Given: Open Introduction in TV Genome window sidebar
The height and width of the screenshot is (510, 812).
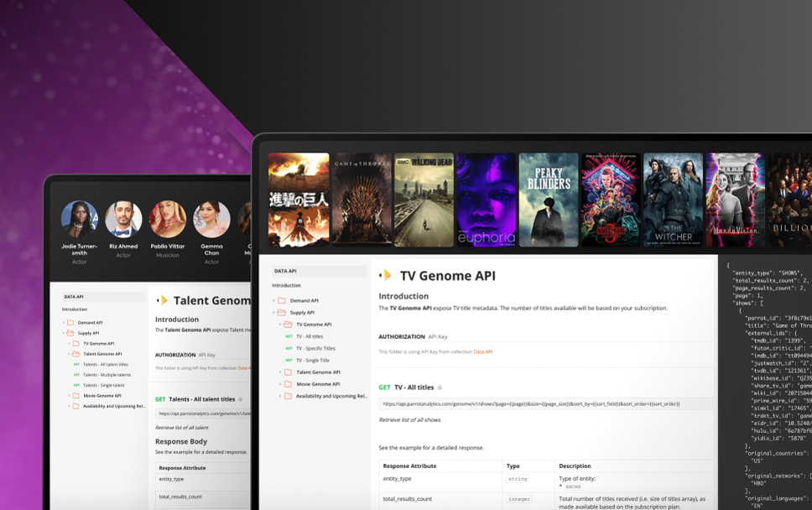Looking at the screenshot, I should pos(286,285).
